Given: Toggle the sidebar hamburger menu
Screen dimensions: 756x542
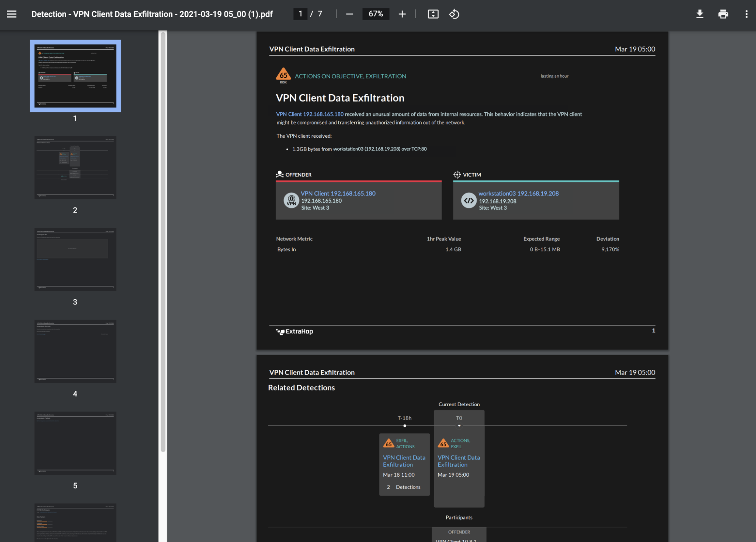Looking at the screenshot, I should (x=12, y=14).
